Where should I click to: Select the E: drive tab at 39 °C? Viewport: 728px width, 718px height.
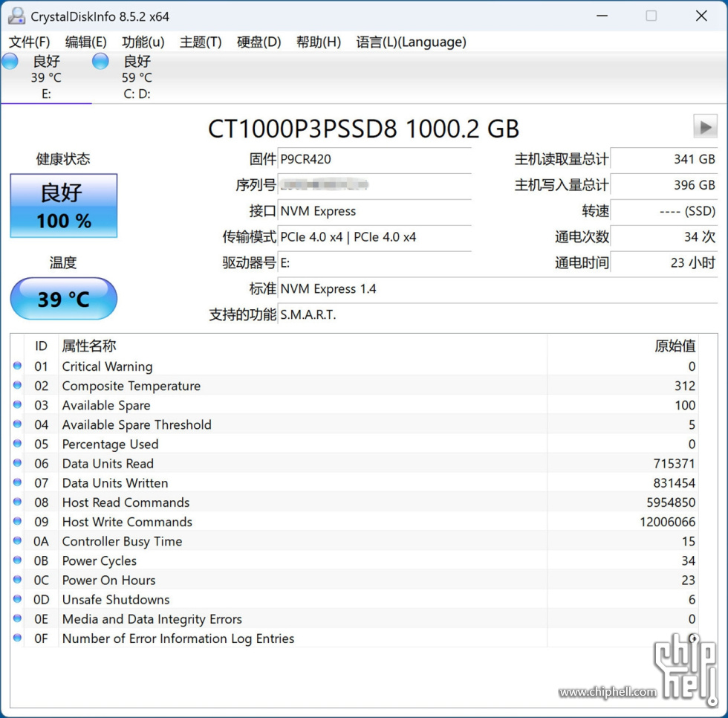(46, 77)
